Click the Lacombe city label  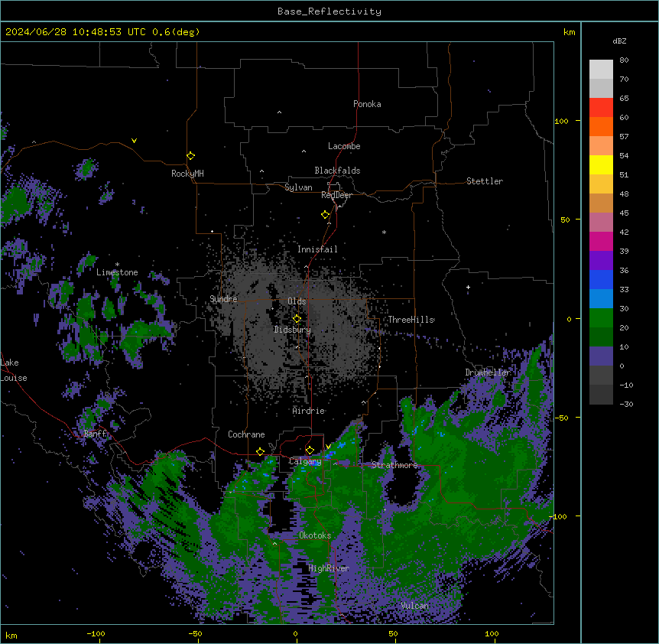344,146
